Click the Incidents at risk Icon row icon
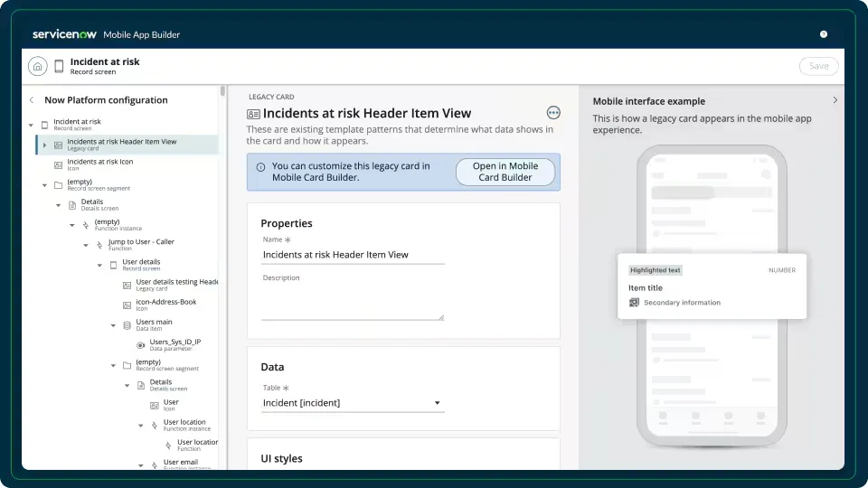 [x=58, y=164]
